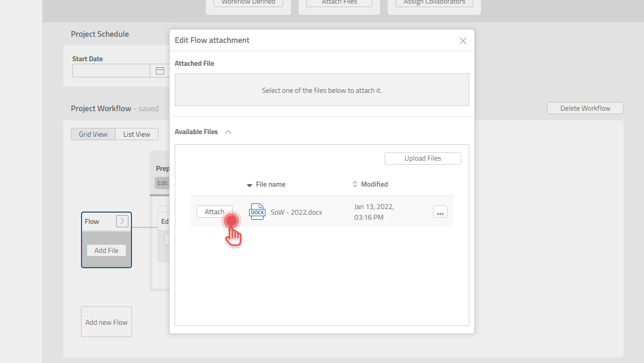Attach the SoW - 2022.docx file
Viewport: 644px width, 363px height.
(x=214, y=212)
